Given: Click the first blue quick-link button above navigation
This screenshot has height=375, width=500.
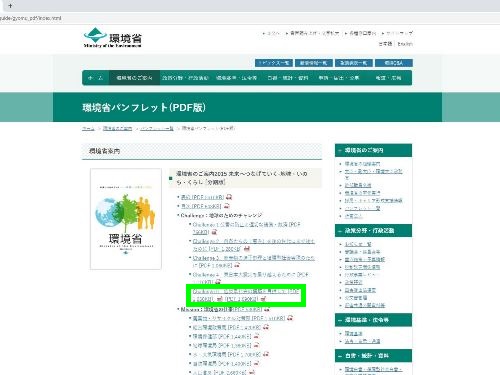Looking at the screenshot, I should (274, 63).
